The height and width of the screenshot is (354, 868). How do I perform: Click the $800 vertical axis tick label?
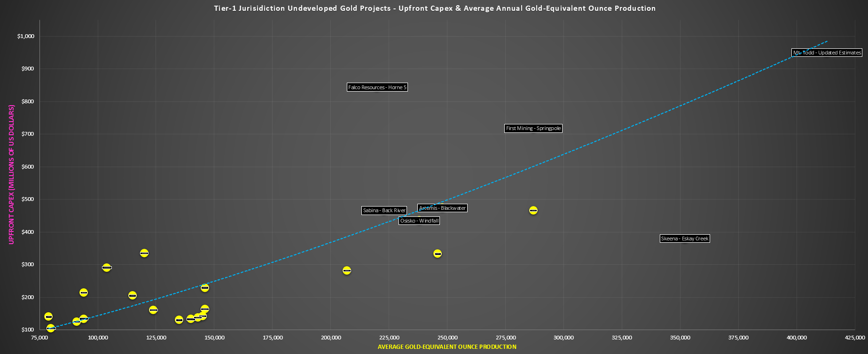[x=28, y=101]
